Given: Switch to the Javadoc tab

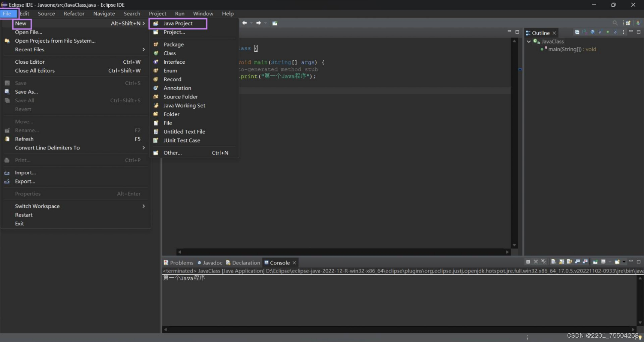Looking at the screenshot, I should pos(210,263).
